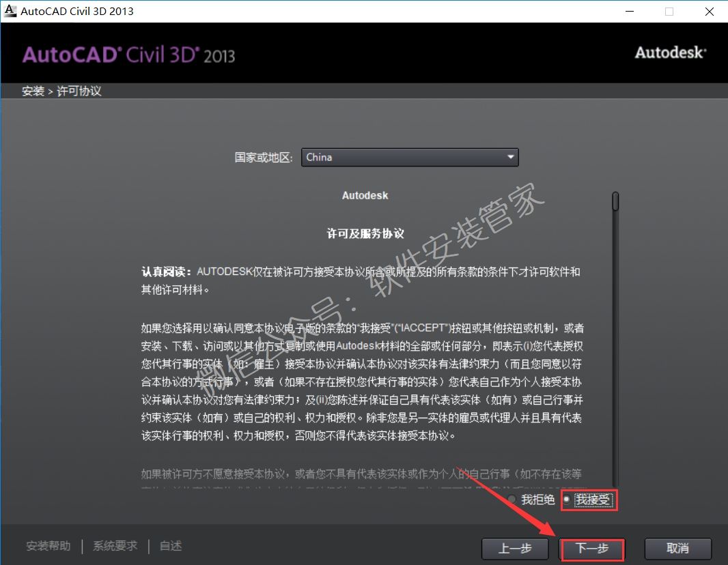Select the 许可协议 breadcrumb item
This screenshot has height=565, width=728.
coord(79,90)
